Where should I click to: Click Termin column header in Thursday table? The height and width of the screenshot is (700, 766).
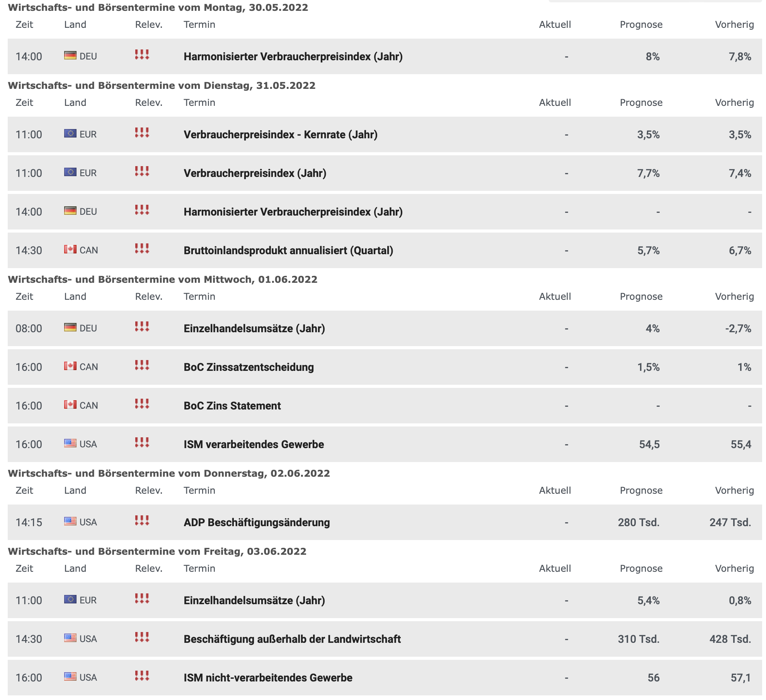point(199,491)
